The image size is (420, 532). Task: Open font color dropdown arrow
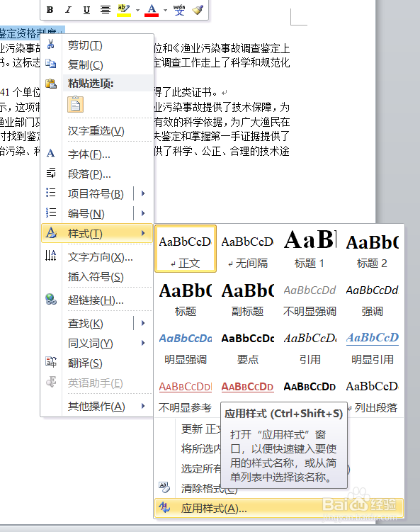click(x=165, y=10)
